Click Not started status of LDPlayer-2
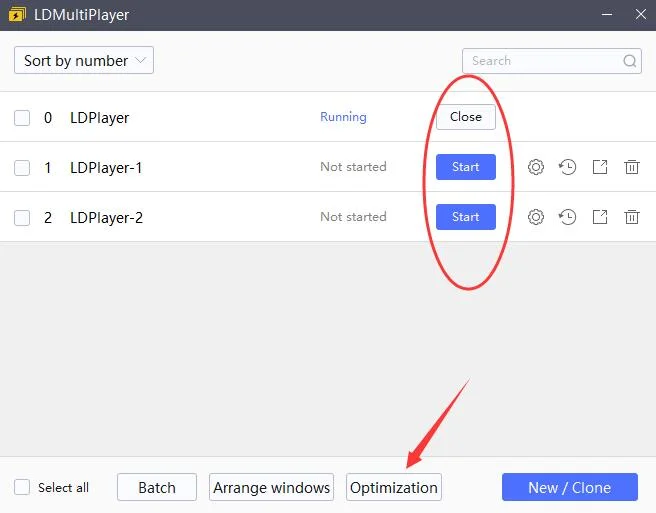Screen dimensions: 656x513 [x=353, y=217]
